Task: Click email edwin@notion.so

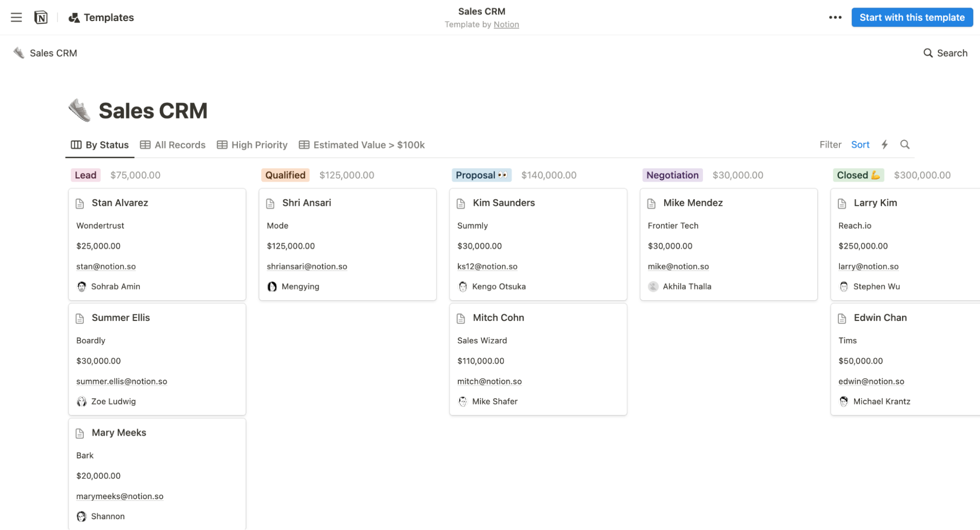Action: (871, 382)
